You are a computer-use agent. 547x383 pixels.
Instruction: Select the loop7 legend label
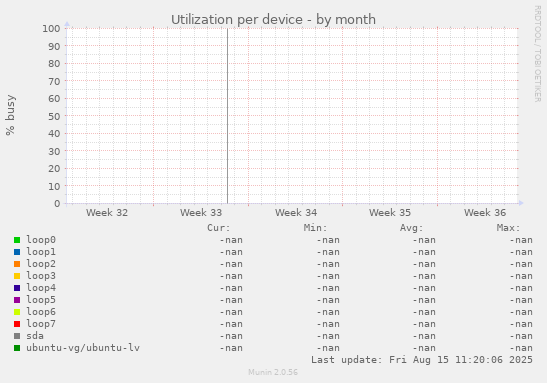41,324
